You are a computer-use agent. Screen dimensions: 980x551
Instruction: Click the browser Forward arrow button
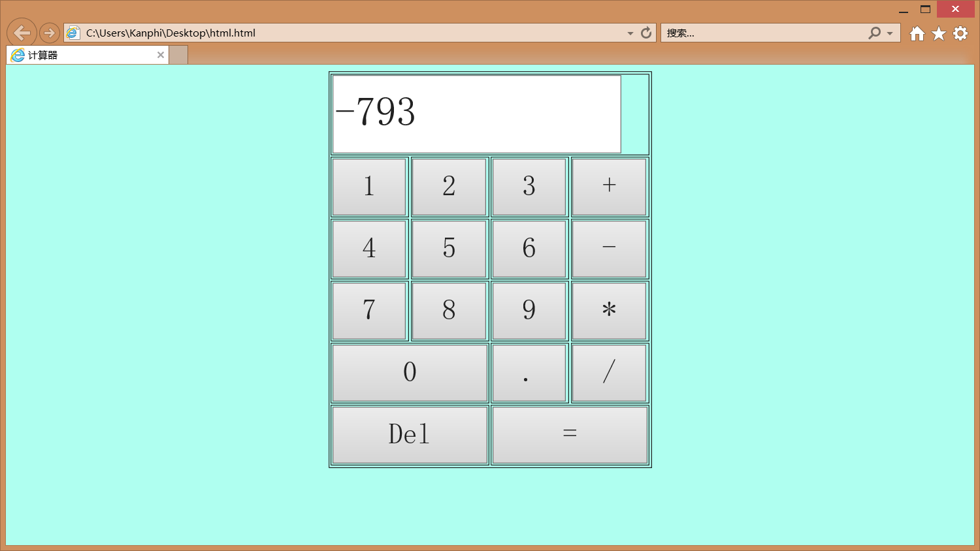[x=50, y=33]
